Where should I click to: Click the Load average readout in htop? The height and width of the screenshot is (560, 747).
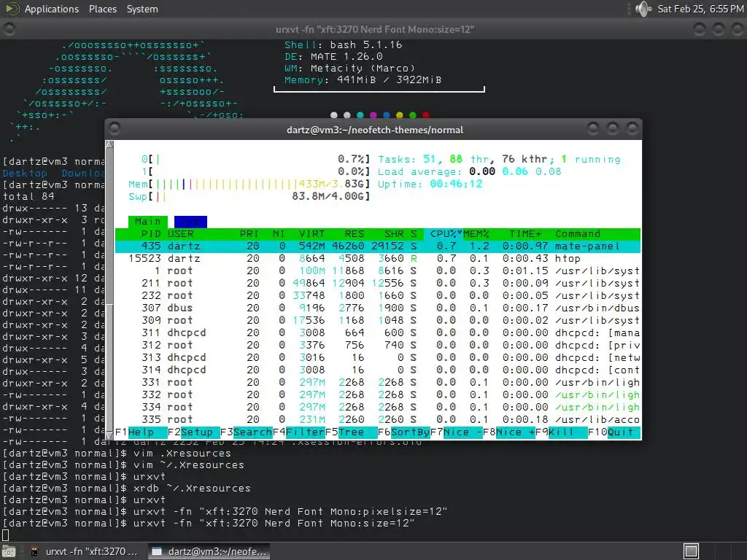tap(470, 171)
